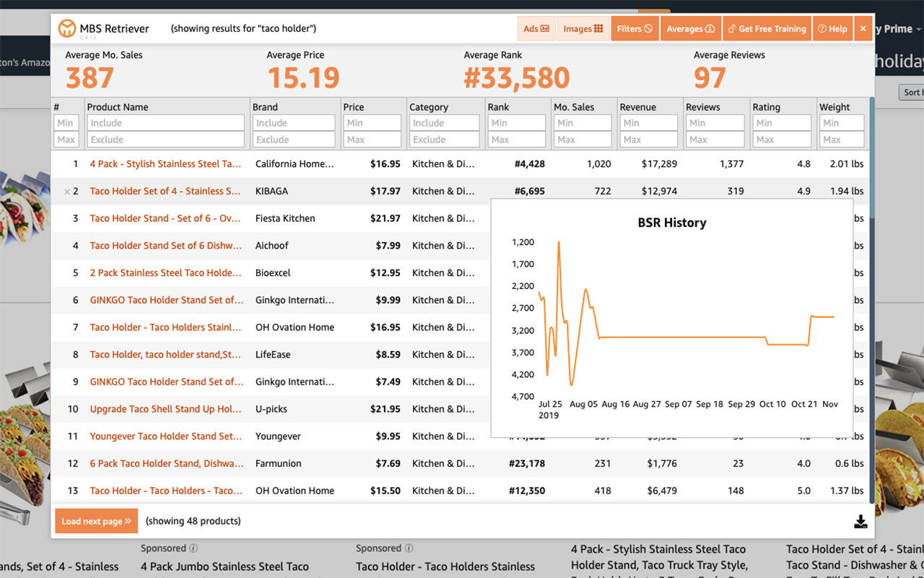Sort by the Price column header
Viewport: 924px width, 578px height.
point(354,107)
